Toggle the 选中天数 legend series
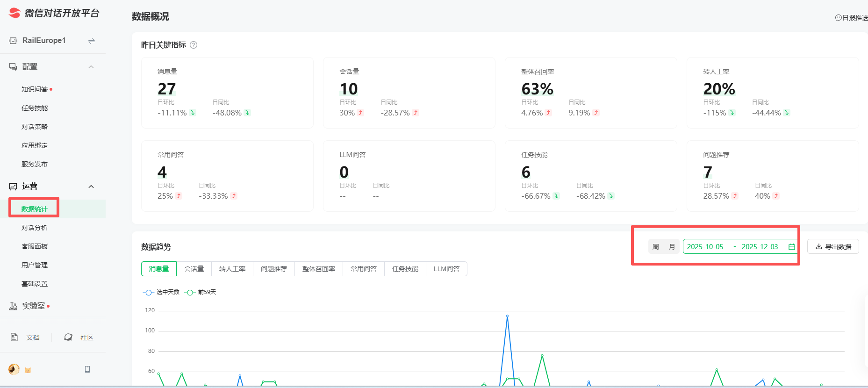Screen dimensions: 868x388 pyautogui.click(x=161, y=292)
